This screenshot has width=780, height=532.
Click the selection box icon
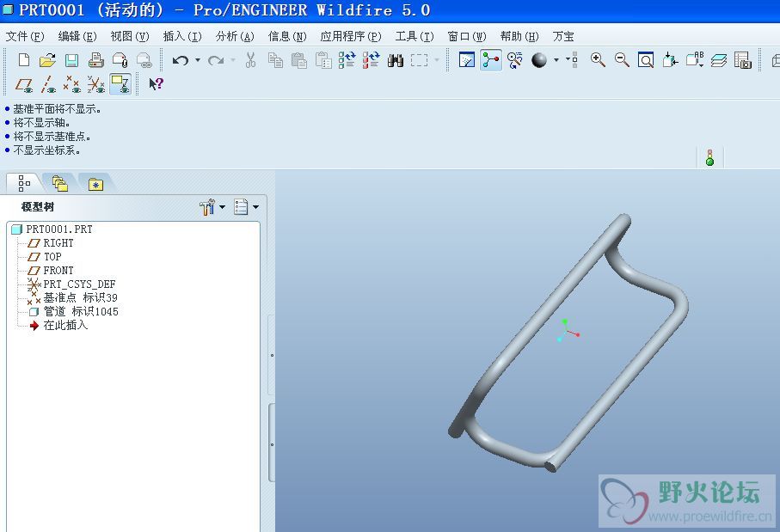click(x=419, y=60)
